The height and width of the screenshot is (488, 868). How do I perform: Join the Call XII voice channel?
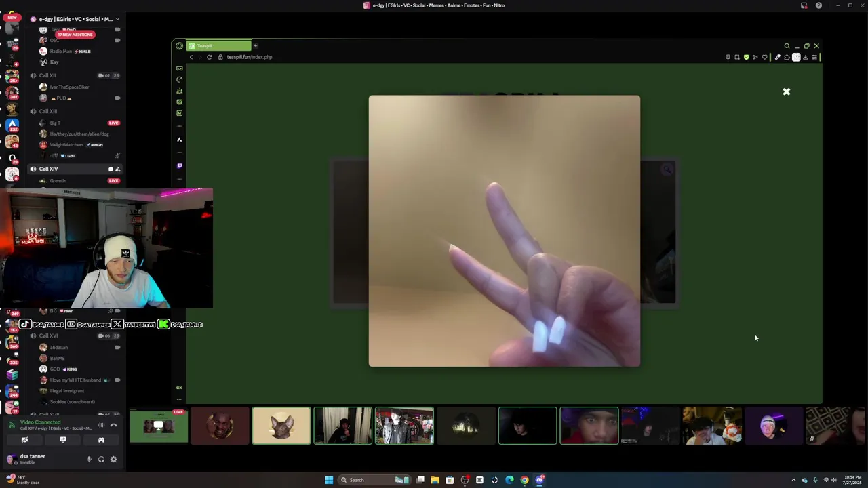[47, 75]
